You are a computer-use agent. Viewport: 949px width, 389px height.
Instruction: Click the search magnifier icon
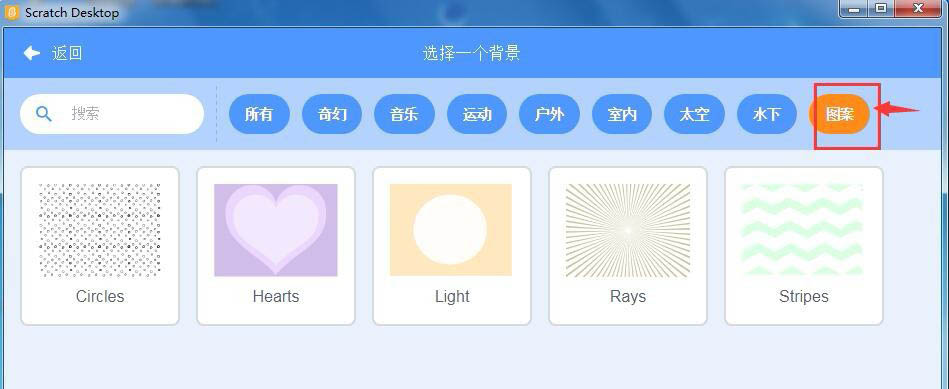[44, 113]
